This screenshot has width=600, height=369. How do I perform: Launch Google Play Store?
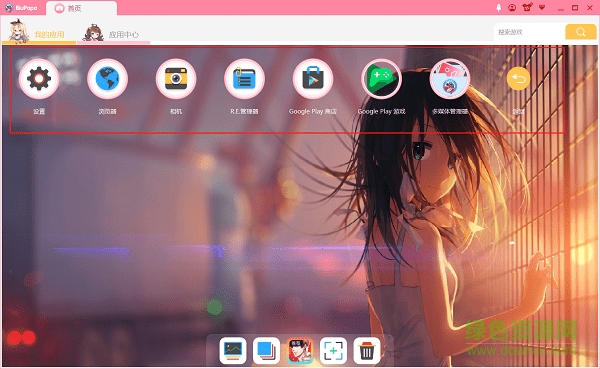tap(313, 79)
